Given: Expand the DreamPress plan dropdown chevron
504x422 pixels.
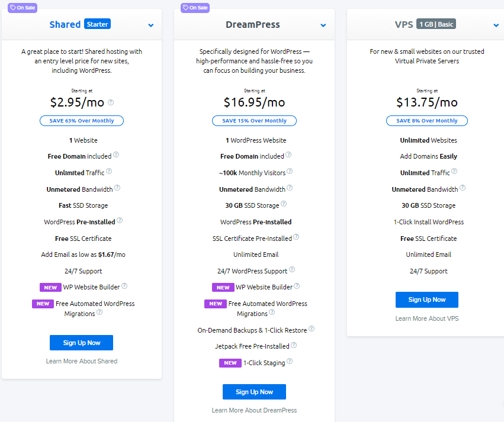Looking at the screenshot, I should coord(323,25).
